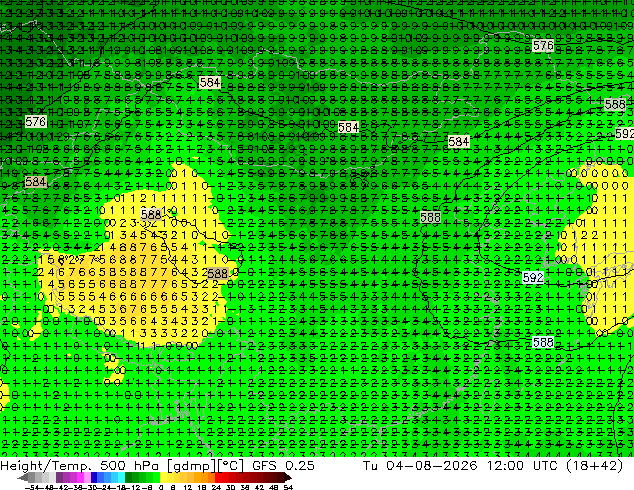Click the 'Height/Temp.' title text
The height and width of the screenshot is (490, 634).
click(x=46, y=465)
